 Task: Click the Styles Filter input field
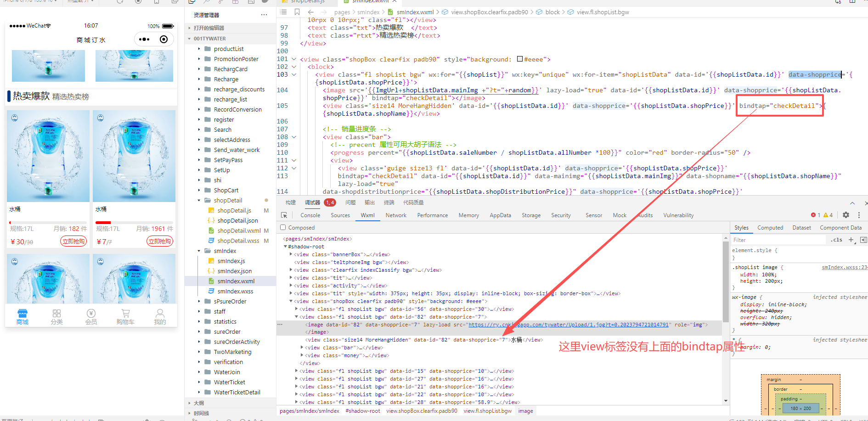pyautogui.click(x=779, y=240)
